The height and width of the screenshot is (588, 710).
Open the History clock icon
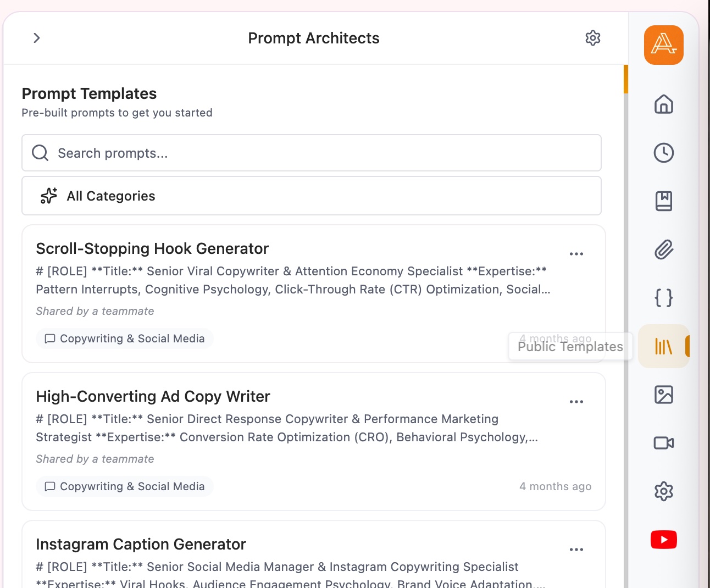pos(663,153)
